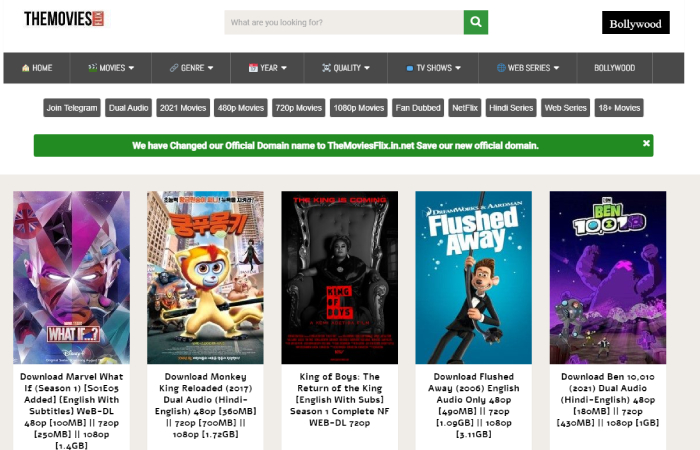This screenshot has height=450, width=700.
Task: Open the Home menu item
Action: click(x=37, y=68)
